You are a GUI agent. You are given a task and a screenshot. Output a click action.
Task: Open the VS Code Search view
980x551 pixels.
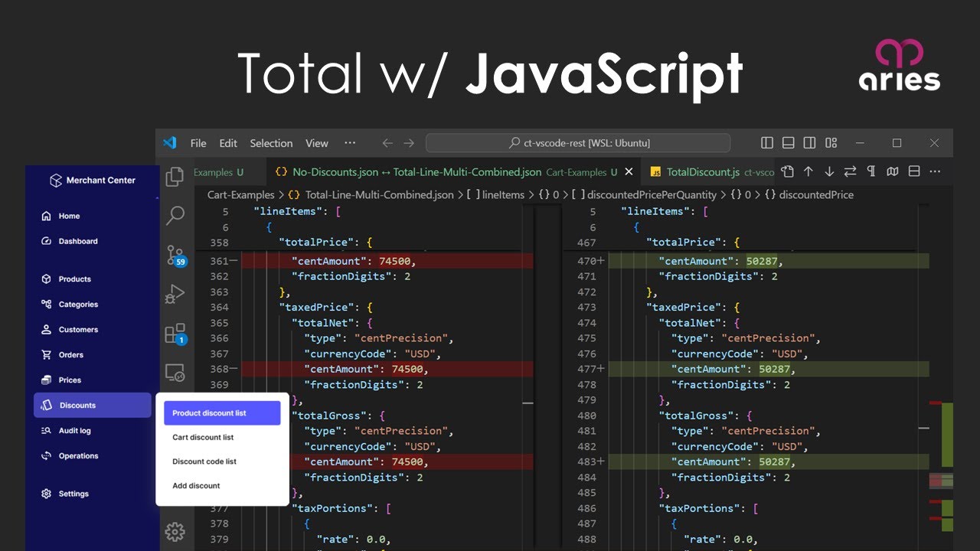pos(175,215)
